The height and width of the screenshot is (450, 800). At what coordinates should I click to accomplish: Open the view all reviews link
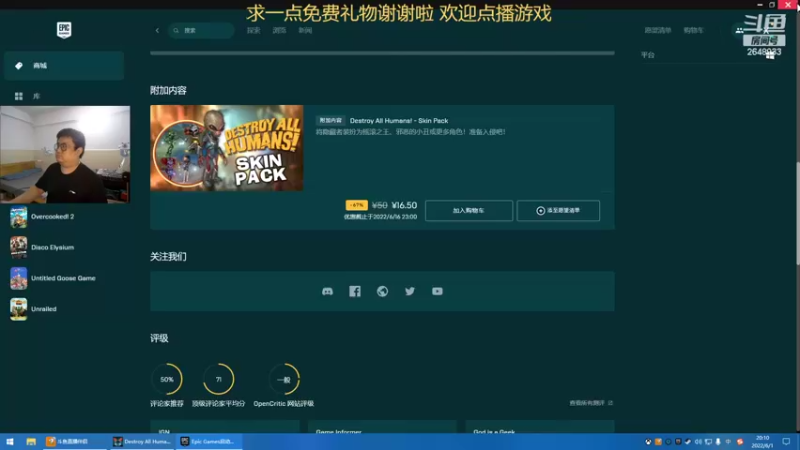[591, 403]
